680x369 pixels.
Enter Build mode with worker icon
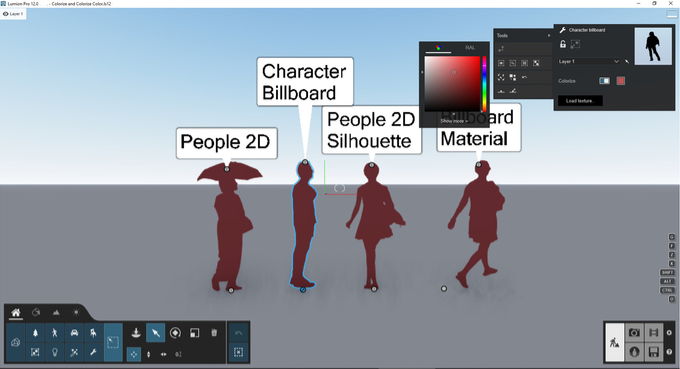(x=615, y=342)
